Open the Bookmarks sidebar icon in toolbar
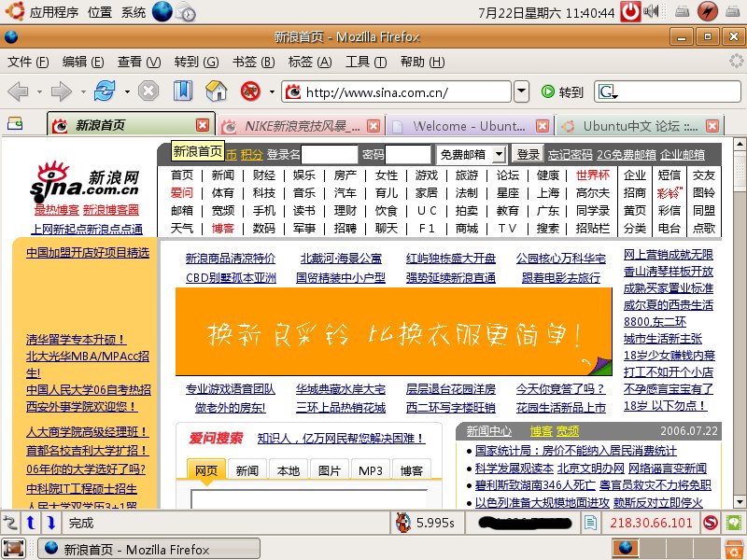The image size is (747, 560). coord(182,91)
